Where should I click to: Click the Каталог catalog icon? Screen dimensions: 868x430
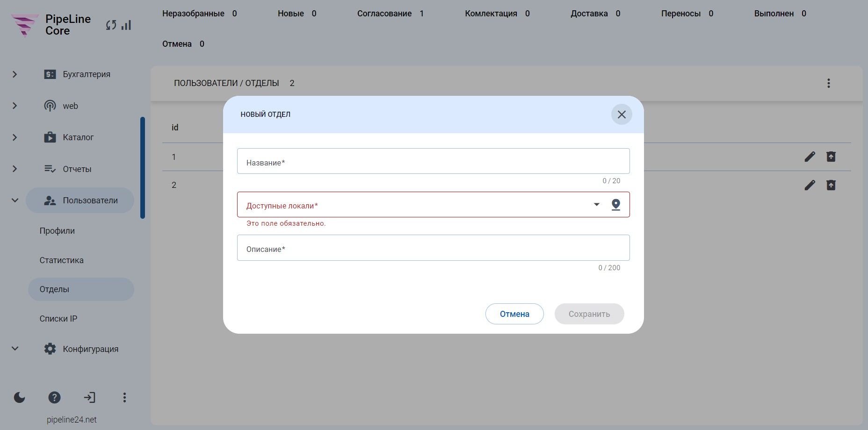click(x=50, y=137)
